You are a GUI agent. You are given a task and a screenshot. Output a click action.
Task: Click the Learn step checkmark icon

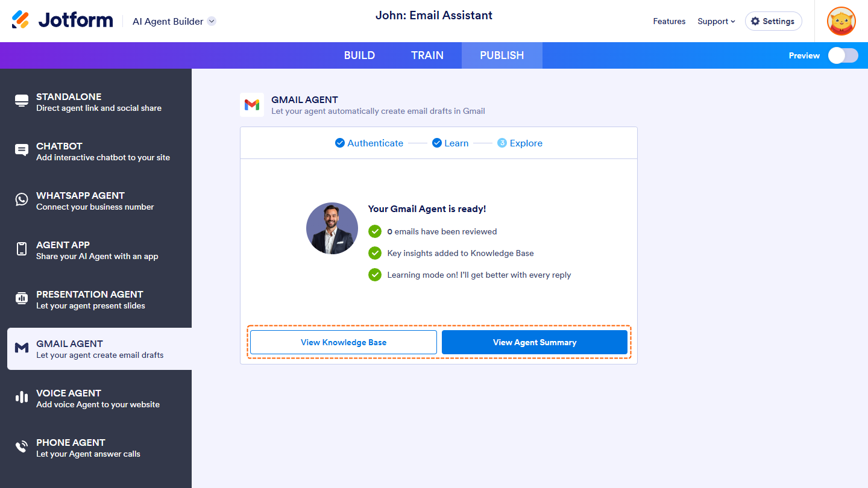[x=437, y=143]
